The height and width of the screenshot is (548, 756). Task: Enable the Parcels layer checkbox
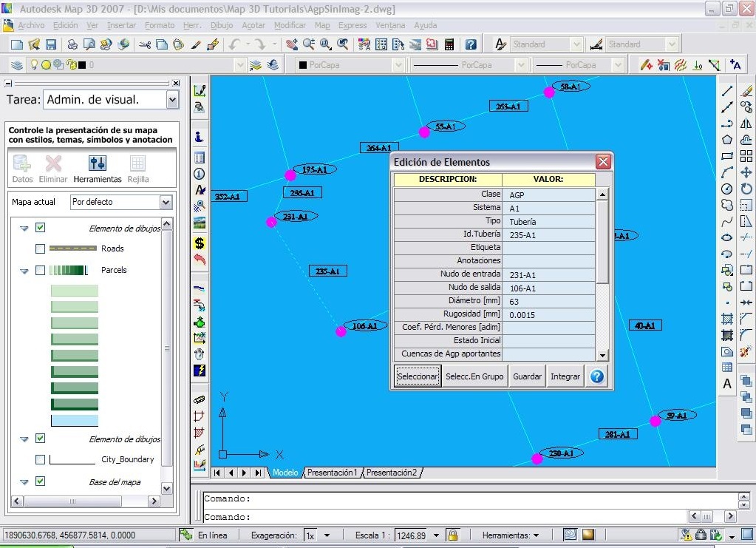coord(41,270)
